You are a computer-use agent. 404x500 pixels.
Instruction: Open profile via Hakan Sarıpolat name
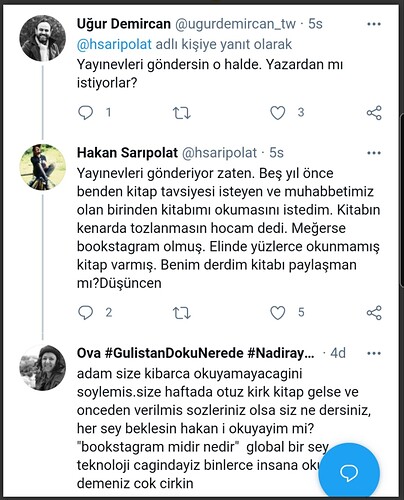tap(127, 153)
